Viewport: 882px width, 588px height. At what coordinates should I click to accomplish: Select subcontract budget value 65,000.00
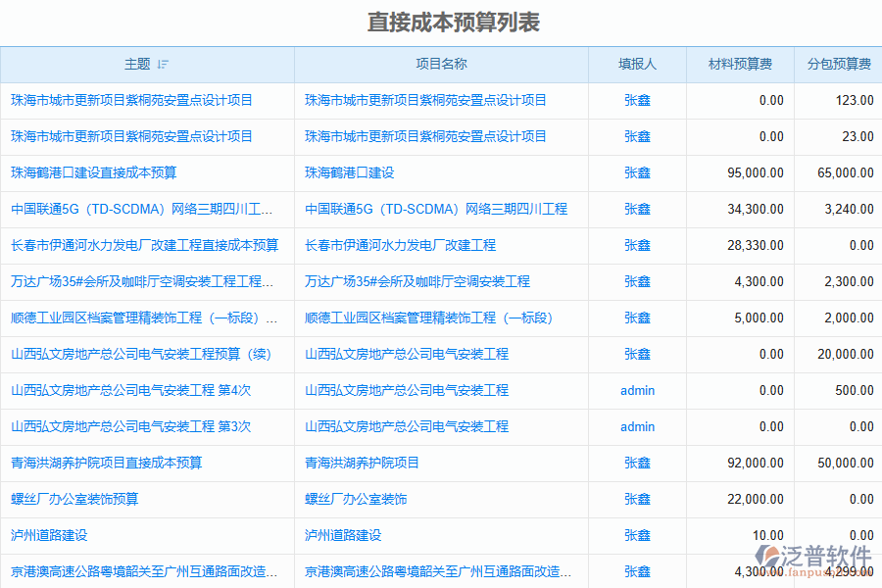846,172
